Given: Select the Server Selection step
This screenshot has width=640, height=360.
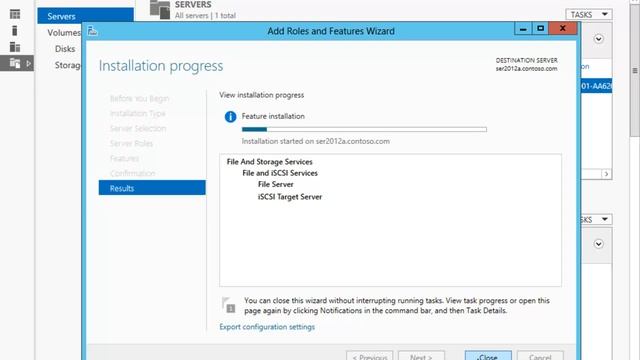Looking at the screenshot, I should pos(138,129).
